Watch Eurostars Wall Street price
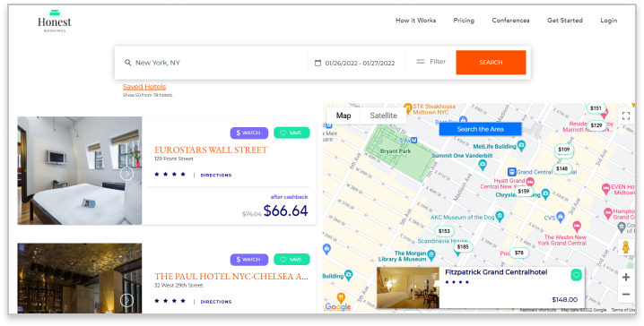 248,133
